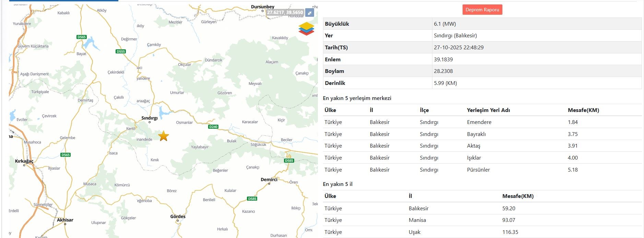Click the map coordinate readout box

click(285, 13)
